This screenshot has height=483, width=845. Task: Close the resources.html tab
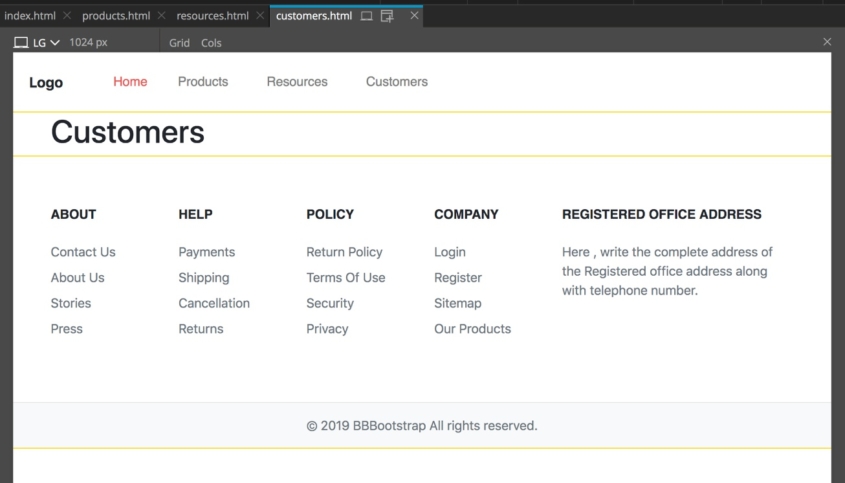click(260, 16)
